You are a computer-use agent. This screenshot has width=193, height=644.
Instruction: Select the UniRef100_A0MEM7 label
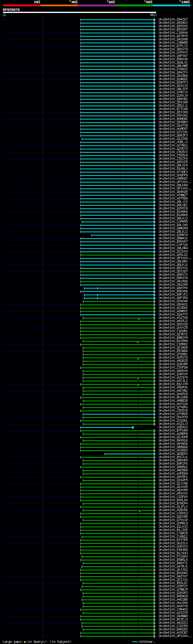coord(173,129)
